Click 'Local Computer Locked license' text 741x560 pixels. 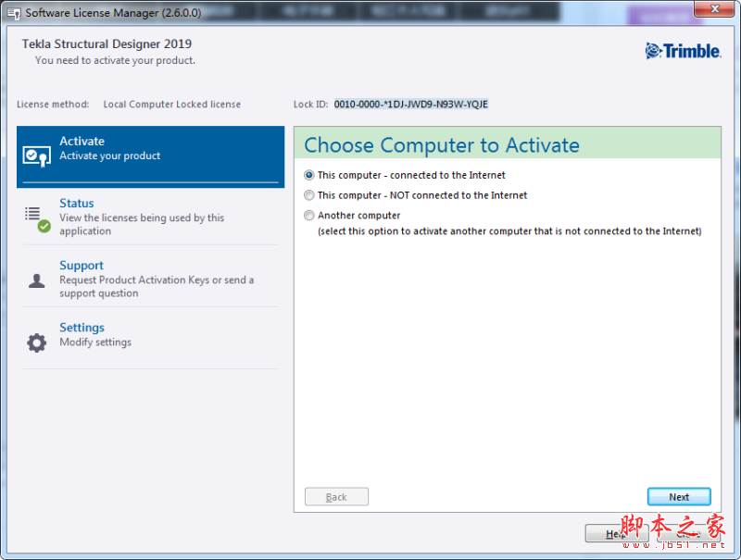(x=172, y=105)
